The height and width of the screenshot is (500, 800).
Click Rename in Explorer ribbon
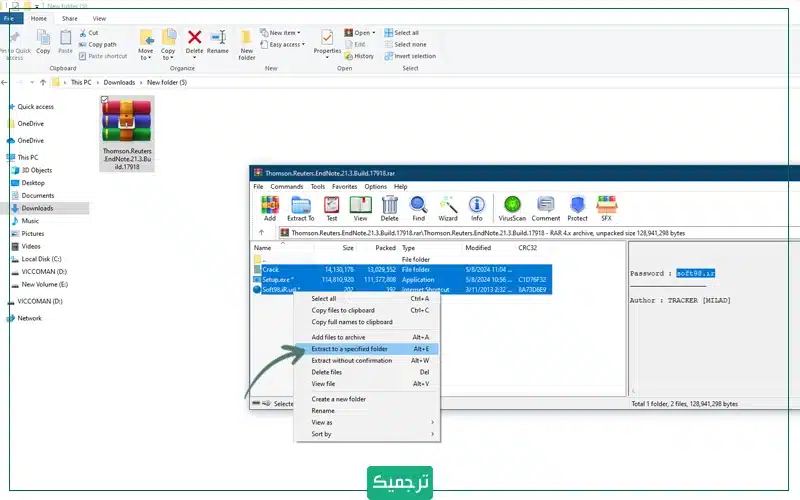click(x=218, y=42)
